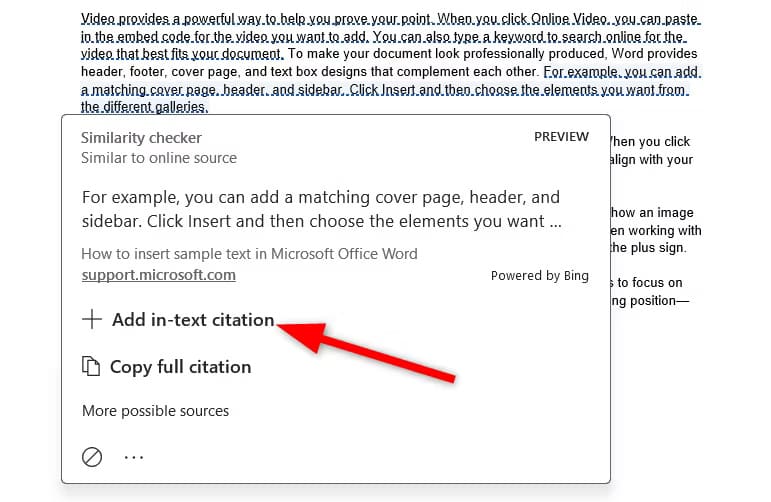The width and height of the screenshot is (771, 502).
Task: Click the Similarity checker heading
Action: pyautogui.click(x=141, y=138)
